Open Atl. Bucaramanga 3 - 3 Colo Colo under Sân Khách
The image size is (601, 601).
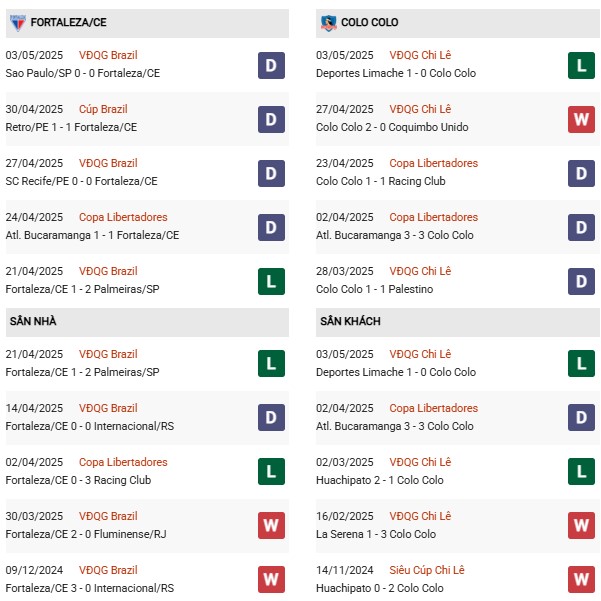point(395,426)
